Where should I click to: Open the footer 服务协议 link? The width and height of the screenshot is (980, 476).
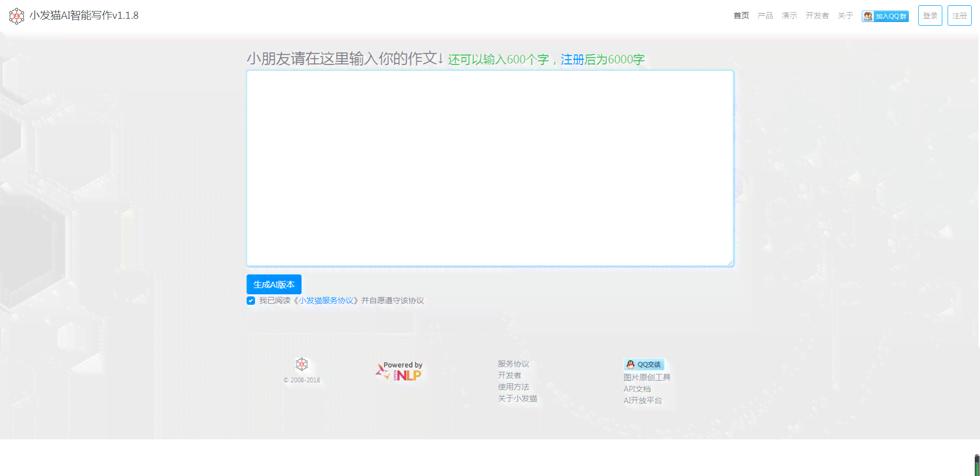pyautogui.click(x=514, y=364)
